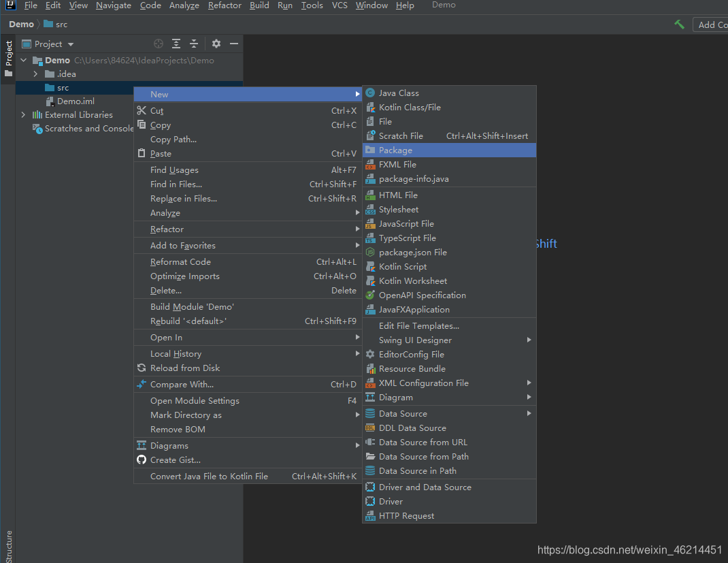Click the EditorConfig File gear icon

(370, 355)
